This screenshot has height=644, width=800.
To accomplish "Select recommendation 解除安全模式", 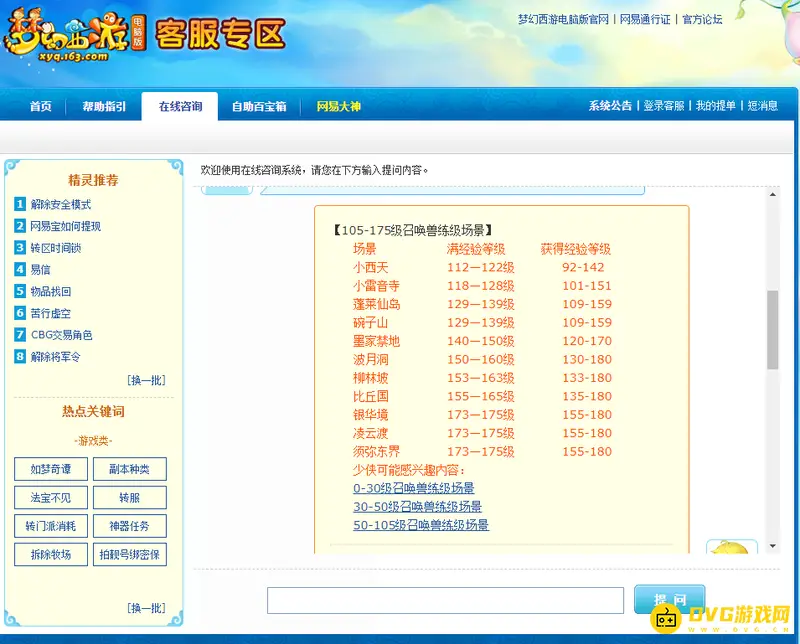I will coord(61,205).
